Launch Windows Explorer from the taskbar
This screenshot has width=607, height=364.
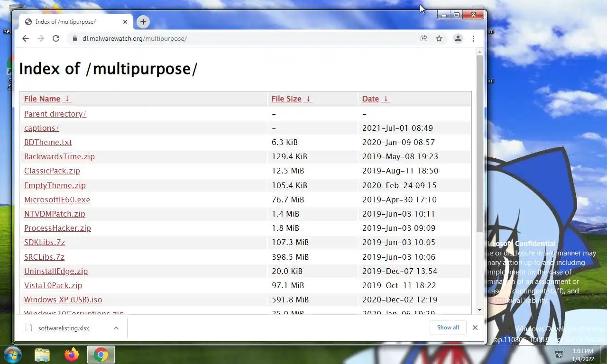point(42,355)
